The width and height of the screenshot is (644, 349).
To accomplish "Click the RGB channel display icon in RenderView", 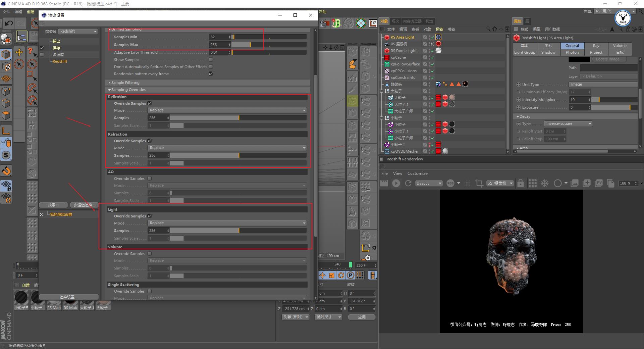I will click(450, 183).
